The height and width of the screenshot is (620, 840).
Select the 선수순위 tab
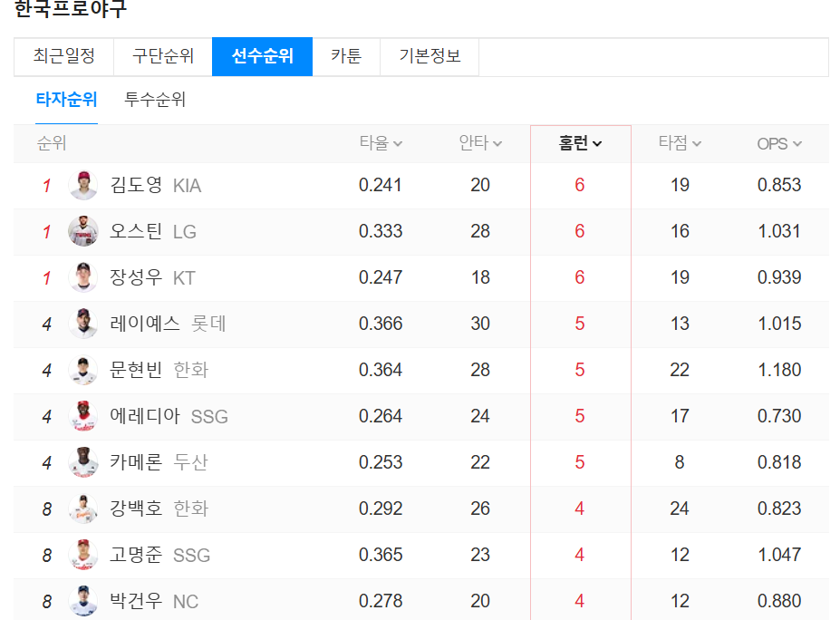point(263,56)
